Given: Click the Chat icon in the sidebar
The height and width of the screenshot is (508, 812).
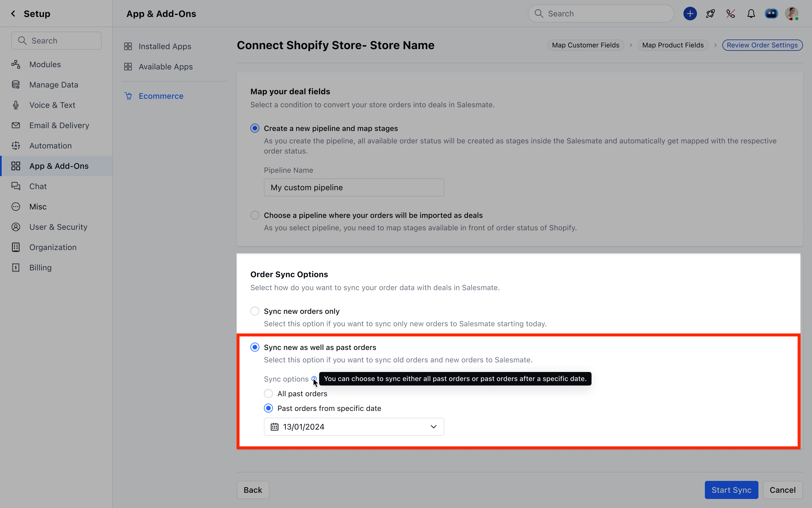Looking at the screenshot, I should [16, 186].
